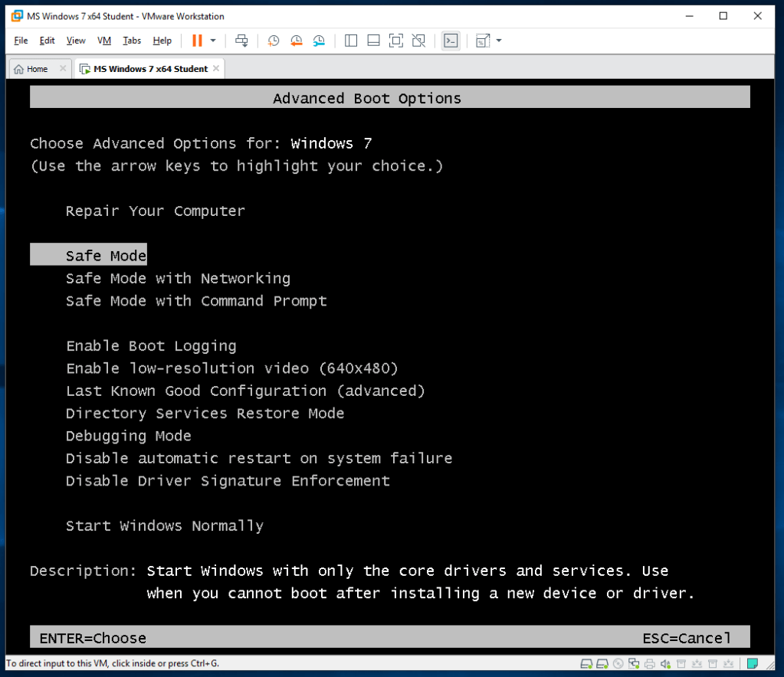Click the highlighted Safe Mode option
Screen dimensions: 784x677
tap(88, 255)
